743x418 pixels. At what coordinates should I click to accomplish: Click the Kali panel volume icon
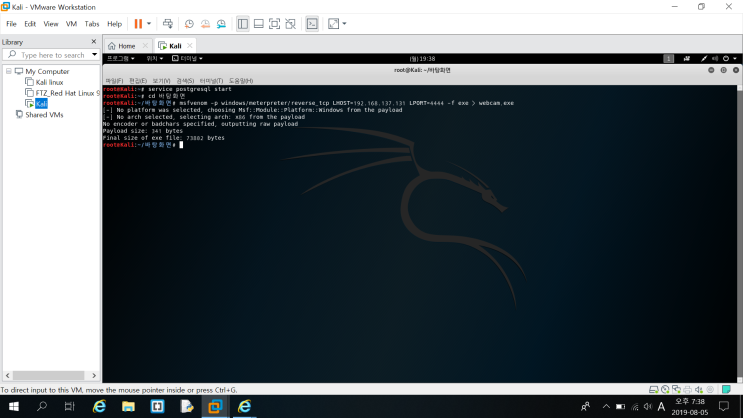[715, 58]
